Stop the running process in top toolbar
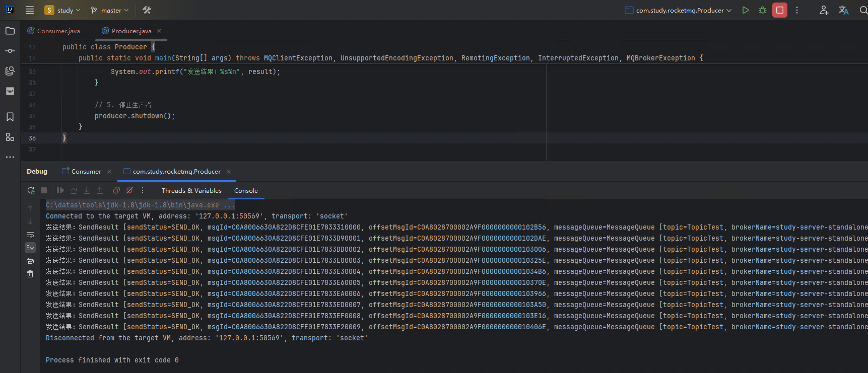 point(780,10)
